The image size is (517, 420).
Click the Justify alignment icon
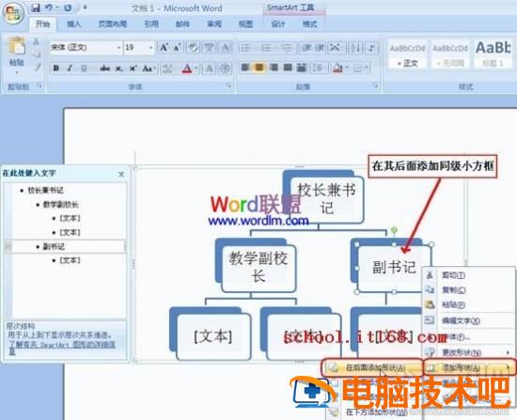coord(288,68)
